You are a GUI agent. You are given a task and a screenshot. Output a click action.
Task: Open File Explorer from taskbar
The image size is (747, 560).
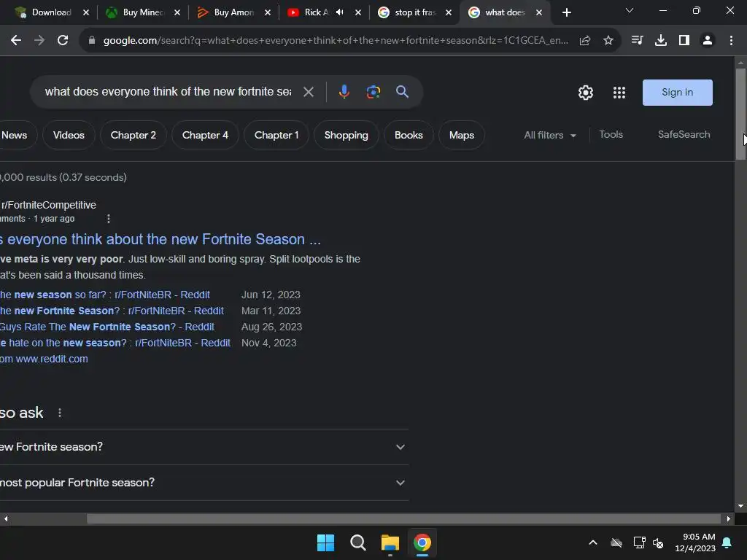click(390, 542)
